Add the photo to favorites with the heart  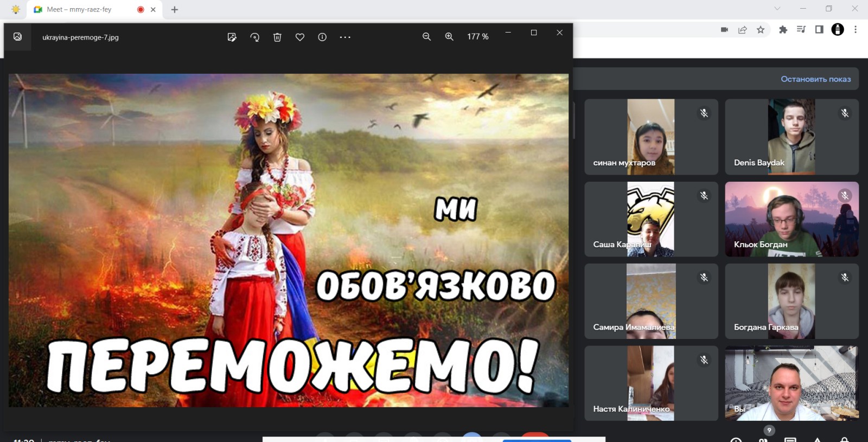[x=300, y=37]
